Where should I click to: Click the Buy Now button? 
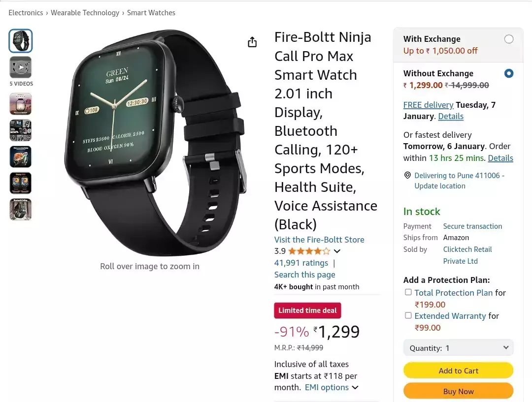(x=458, y=391)
